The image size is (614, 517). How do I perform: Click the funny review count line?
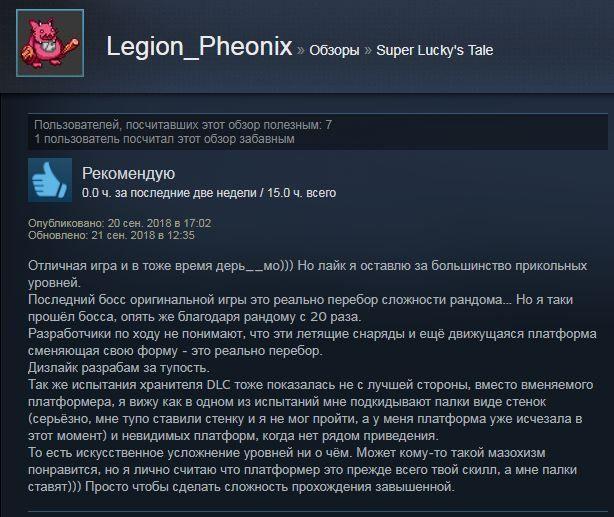[x=164, y=139]
